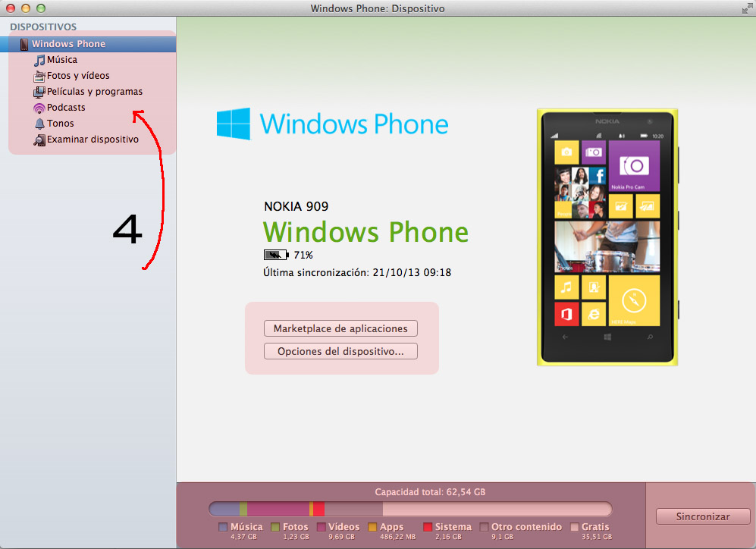Image resolution: width=756 pixels, height=549 pixels.
Task: Click the green zoom window button
Action: pos(41,8)
